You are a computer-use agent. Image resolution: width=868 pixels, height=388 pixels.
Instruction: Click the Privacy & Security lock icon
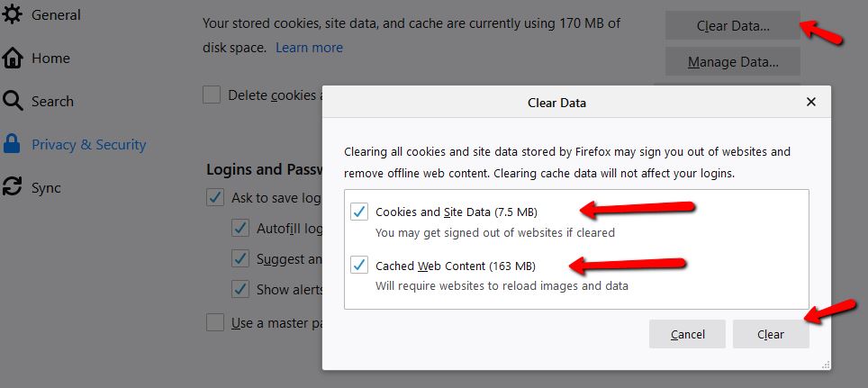[12, 144]
